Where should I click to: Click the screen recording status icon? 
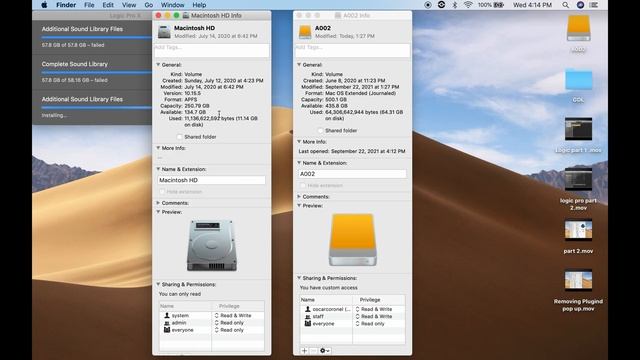pyautogui.click(x=428, y=5)
